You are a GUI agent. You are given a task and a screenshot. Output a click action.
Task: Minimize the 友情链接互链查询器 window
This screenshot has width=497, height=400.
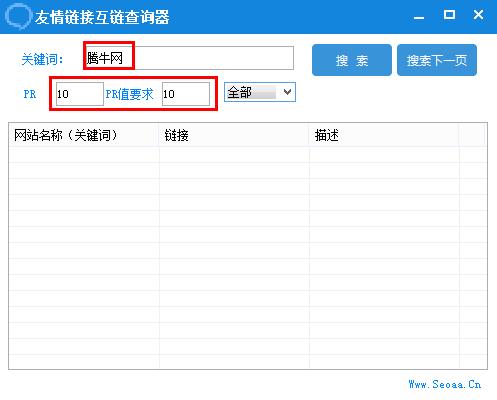pyautogui.click(x=419, y=16)
